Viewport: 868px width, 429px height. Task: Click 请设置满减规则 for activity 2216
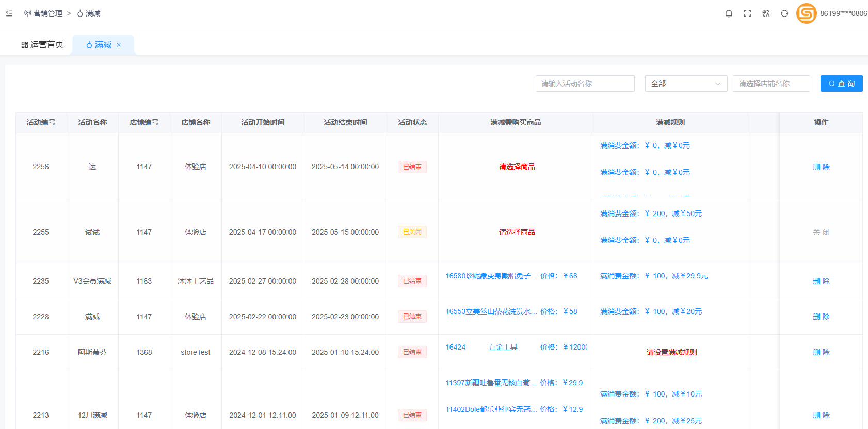671,352
